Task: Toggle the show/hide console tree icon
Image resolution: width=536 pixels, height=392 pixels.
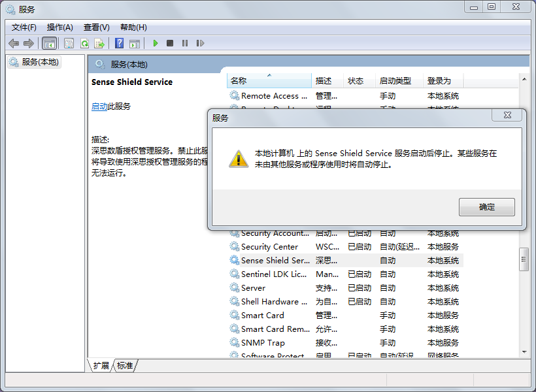Action: [x=49, y=43]
